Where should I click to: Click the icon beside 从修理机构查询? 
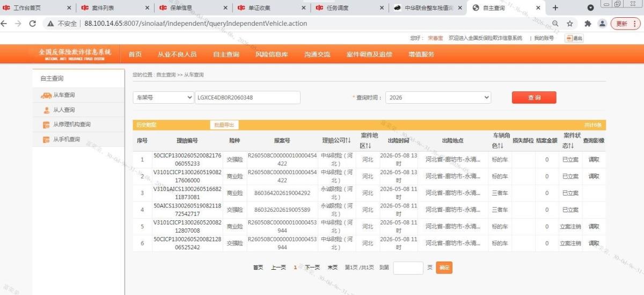click(x=46, y=125)
